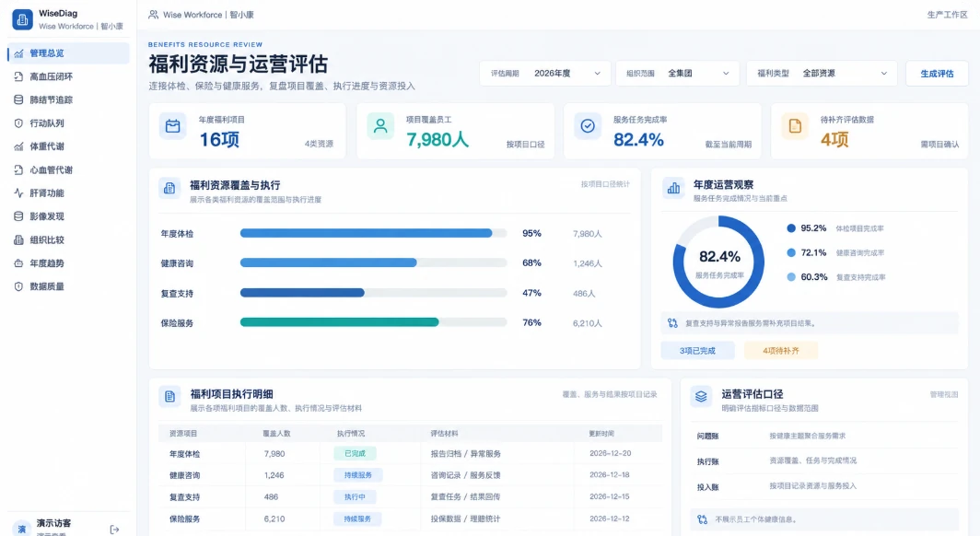
Task: Click the 82.4% donut chart
Action: 718,262
